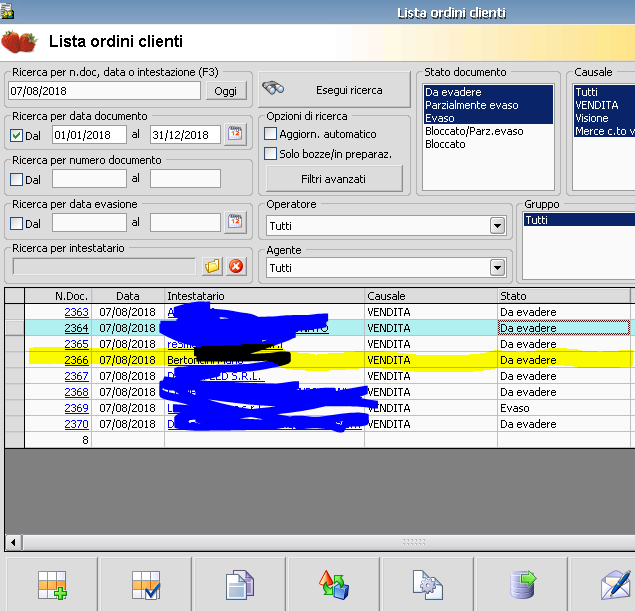Screen dimensions: 635x611
Task: Open order number 2368
Action: [x=76, y=392]
